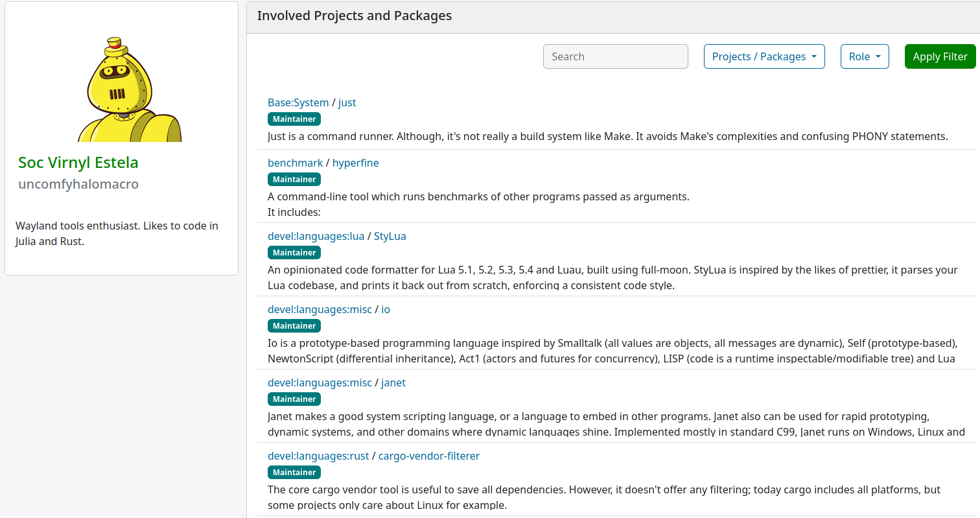Open devel:languages:misc link beside janet
The height and width of the screenshot is (518, 980).
coord(320,383)
